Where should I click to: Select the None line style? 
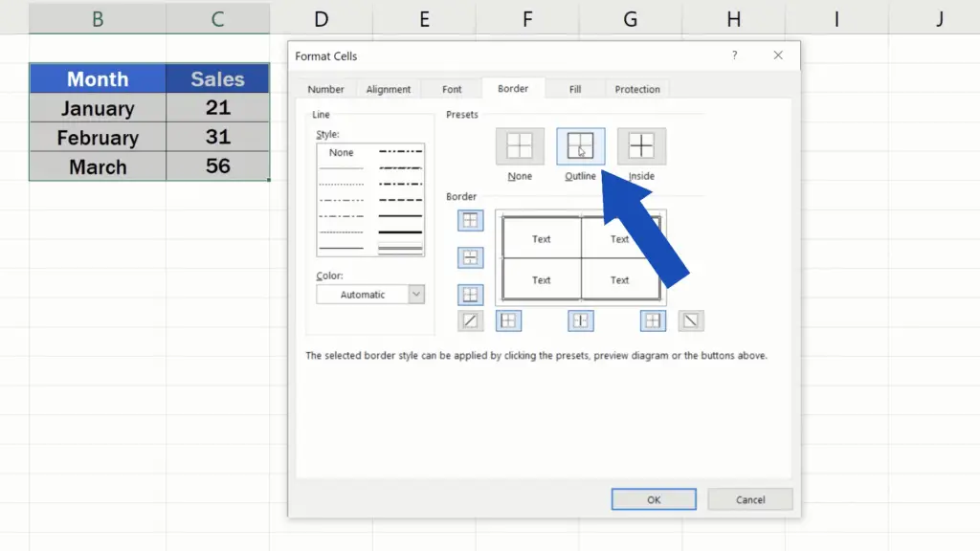point(341,153)
